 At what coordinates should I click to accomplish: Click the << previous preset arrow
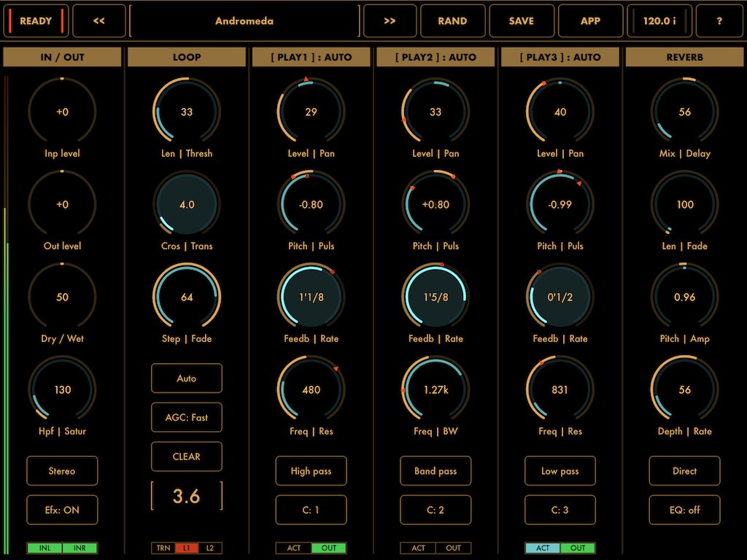coord(99,21)
